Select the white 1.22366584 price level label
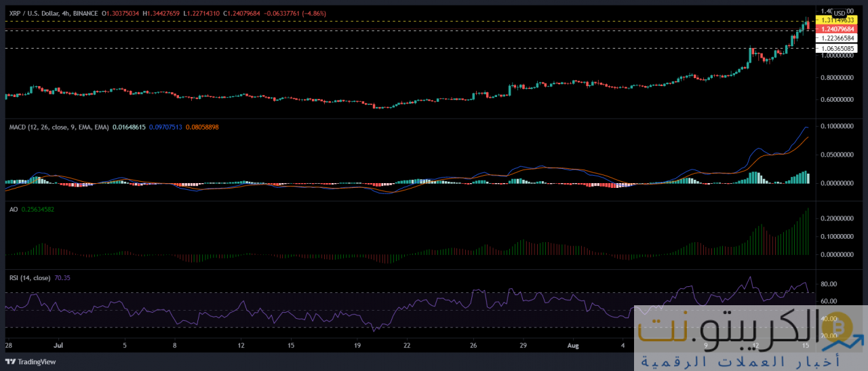This screenshot has width=868, height=371. pyautogui.click(x=840, y=39)
